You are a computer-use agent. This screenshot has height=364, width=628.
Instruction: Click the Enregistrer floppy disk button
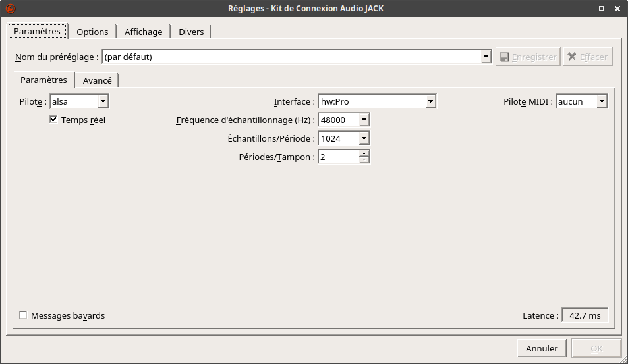coord(527,57)
